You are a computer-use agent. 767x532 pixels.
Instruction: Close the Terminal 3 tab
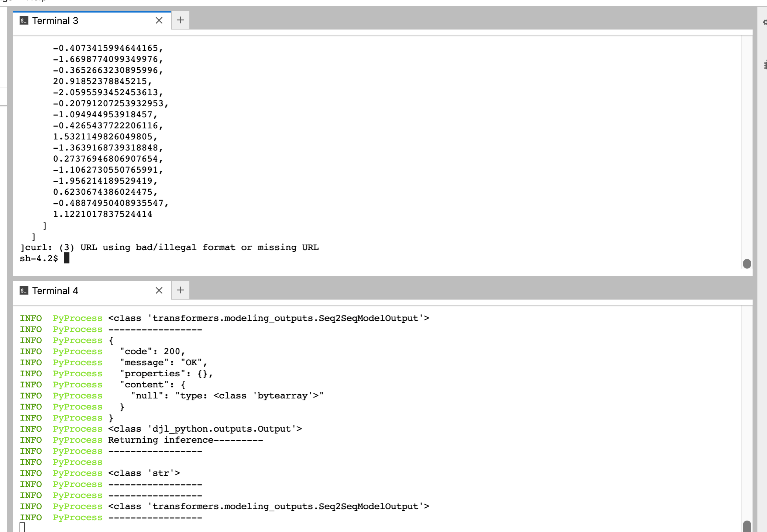pyautogui.click(x=159, y=21)
